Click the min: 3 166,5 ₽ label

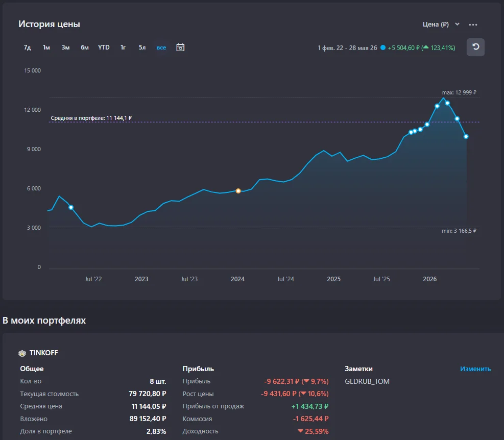pos(459,231)
